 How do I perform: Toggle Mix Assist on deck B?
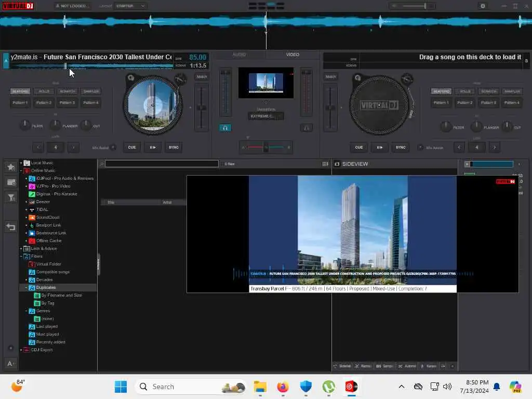(420, 147)
